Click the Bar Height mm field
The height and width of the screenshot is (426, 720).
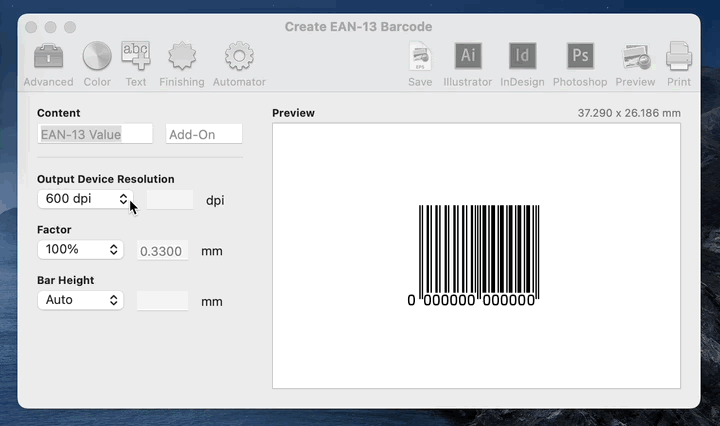click(163, 301)
